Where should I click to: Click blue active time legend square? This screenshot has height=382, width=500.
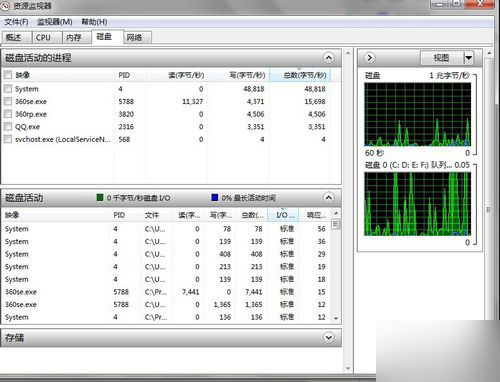[215, 197]
